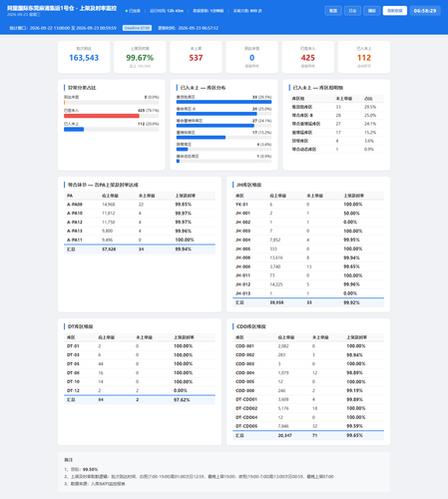Viewport: 448px width, 499px height.
Task: Select the CDD-006 row
Action: coord(308,390)
